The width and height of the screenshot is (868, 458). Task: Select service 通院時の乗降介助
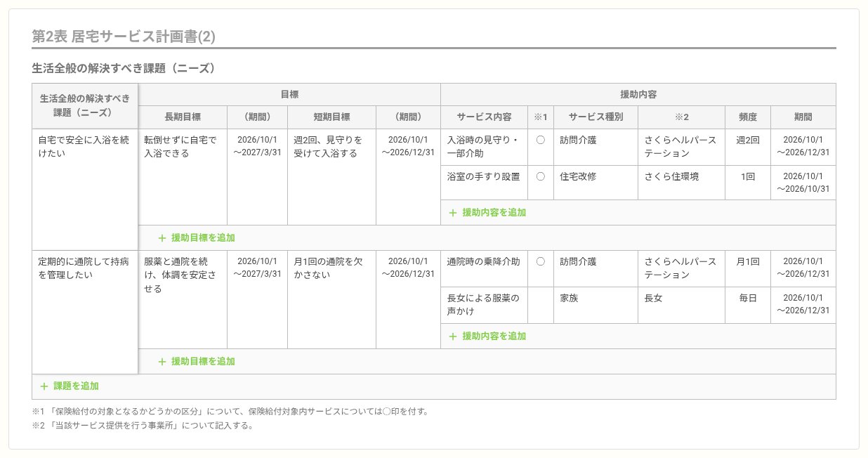pyautogui.click(x=485, y=268)
